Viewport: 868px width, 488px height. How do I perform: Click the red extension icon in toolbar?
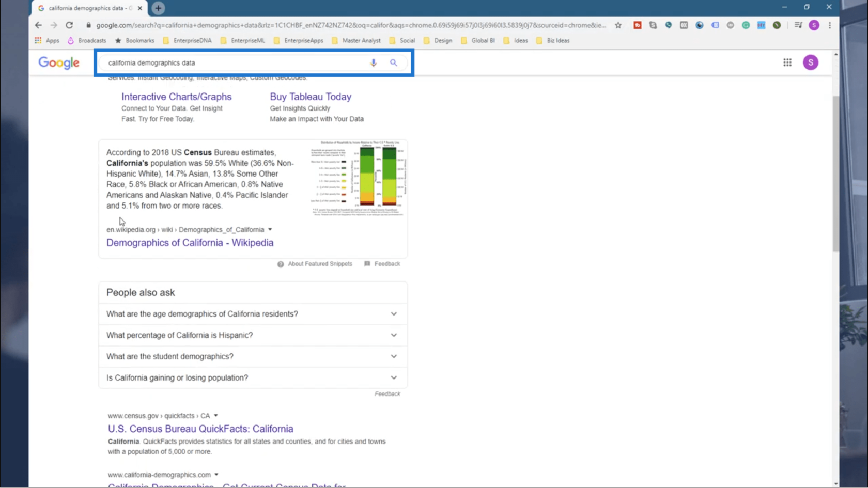(637, 25)
